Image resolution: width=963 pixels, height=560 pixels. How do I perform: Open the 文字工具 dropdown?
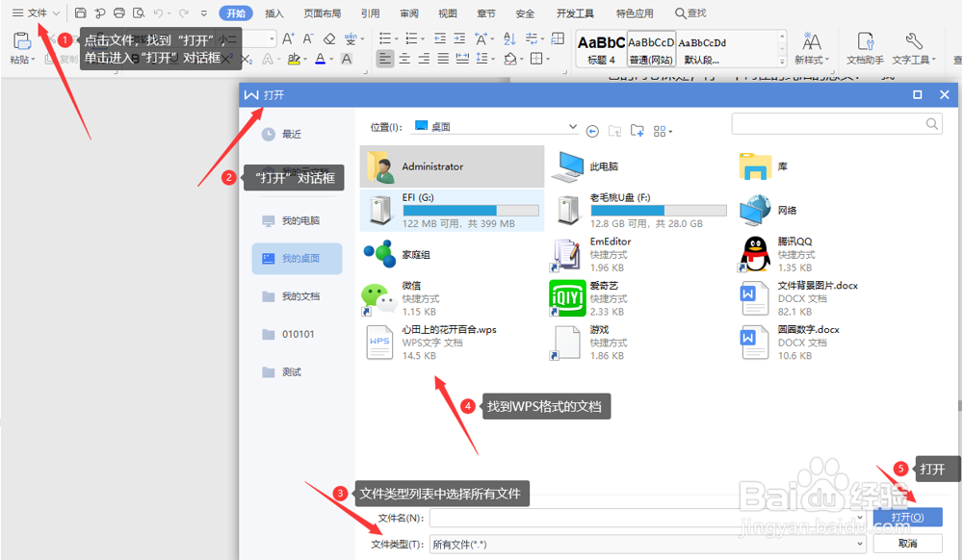914,48
